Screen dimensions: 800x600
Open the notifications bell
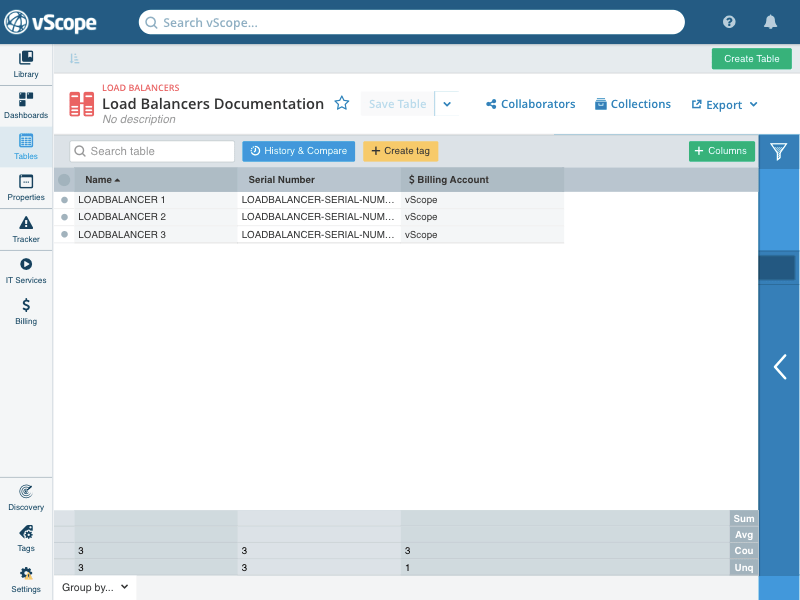tap(770, 22)
